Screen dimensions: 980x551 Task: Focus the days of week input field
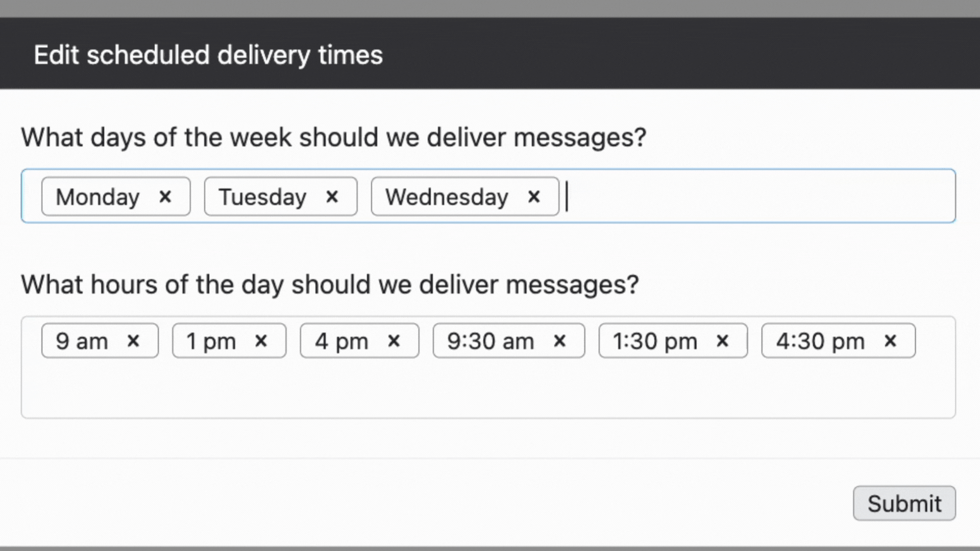point(755,196)
